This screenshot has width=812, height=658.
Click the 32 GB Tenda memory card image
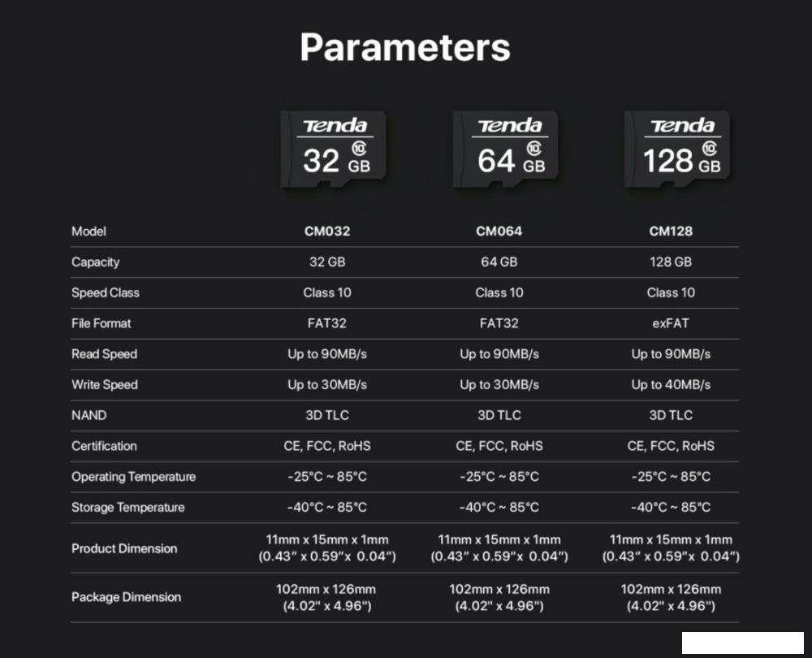point(334,149)
